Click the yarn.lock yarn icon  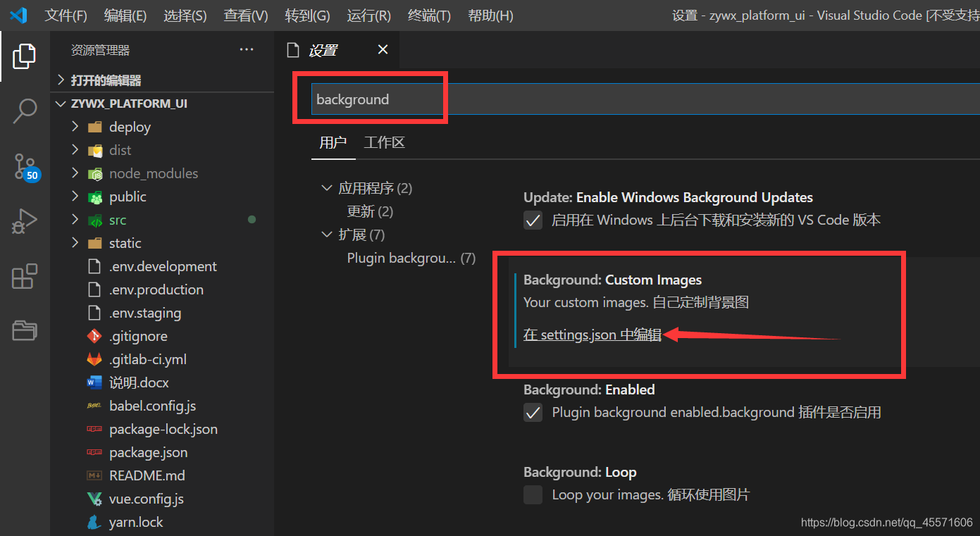94,523
